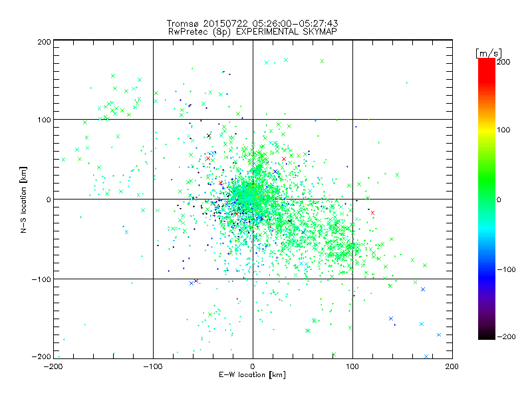Click the x-axis tick label '-100'
This screenshot has width=532, height=399.
point(153,366)
